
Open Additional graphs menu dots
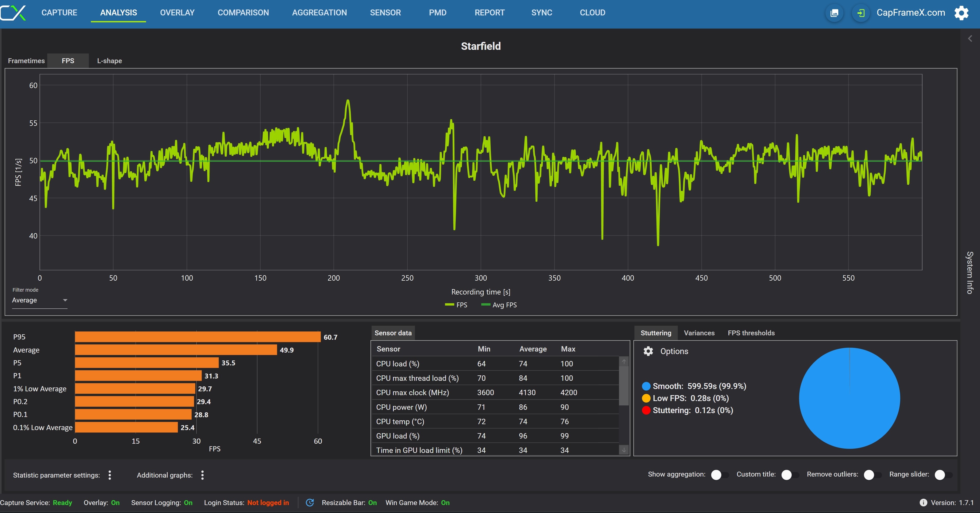pos(202,475)
